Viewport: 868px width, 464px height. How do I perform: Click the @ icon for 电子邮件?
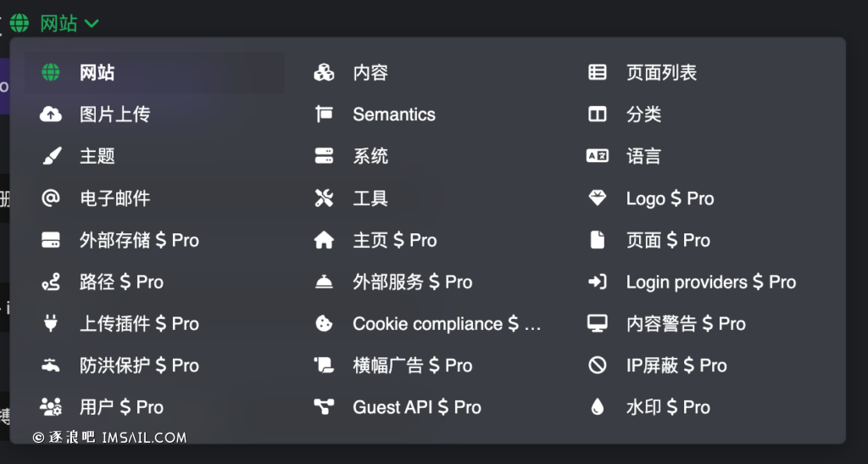[x=51, y=198]
